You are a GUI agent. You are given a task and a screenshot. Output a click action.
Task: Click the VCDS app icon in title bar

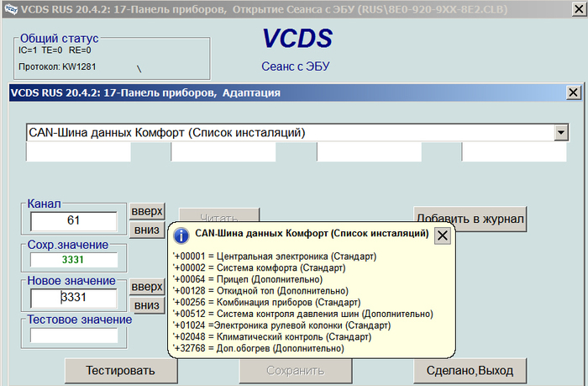(x=11, y=8)
